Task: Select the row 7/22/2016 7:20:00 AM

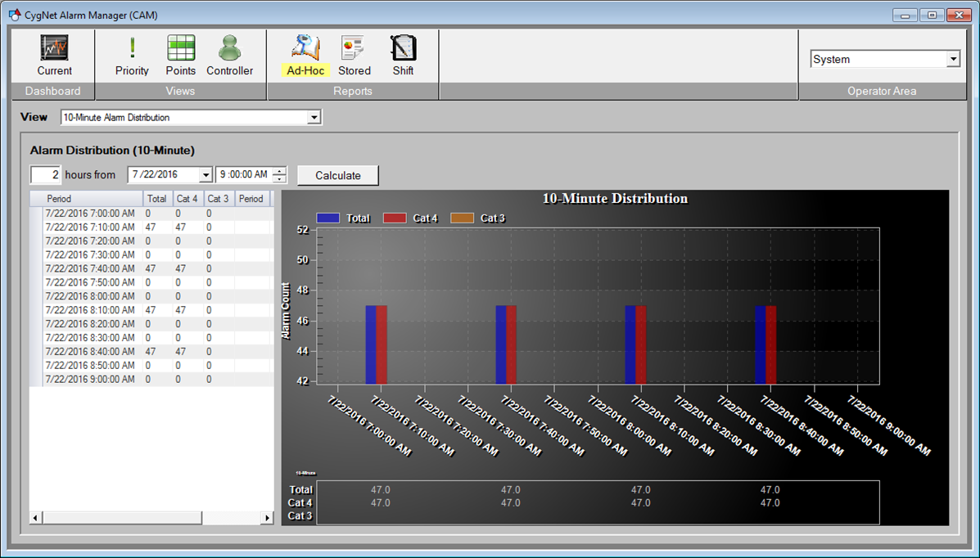Action: point(152,241)
